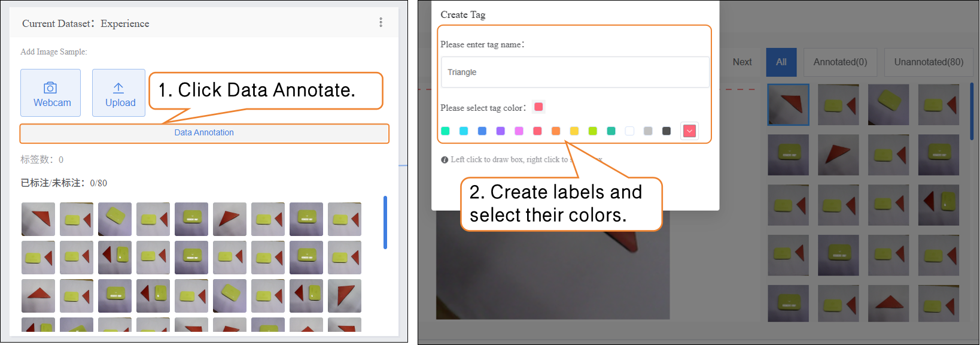Click the left panel's blue vertical scrollbar
The width and height of the screenshot is (980, 345).
point(385,222)
